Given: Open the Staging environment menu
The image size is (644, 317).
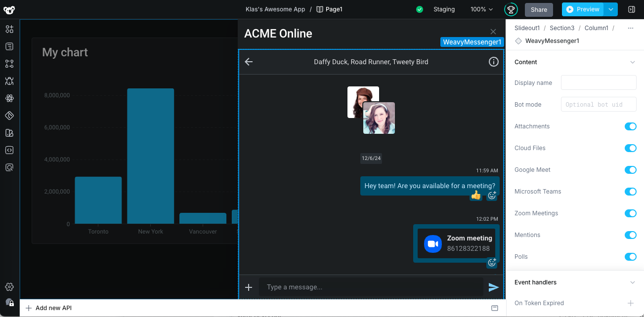Looking at the screenshot, I should click(x=444, y=9).
